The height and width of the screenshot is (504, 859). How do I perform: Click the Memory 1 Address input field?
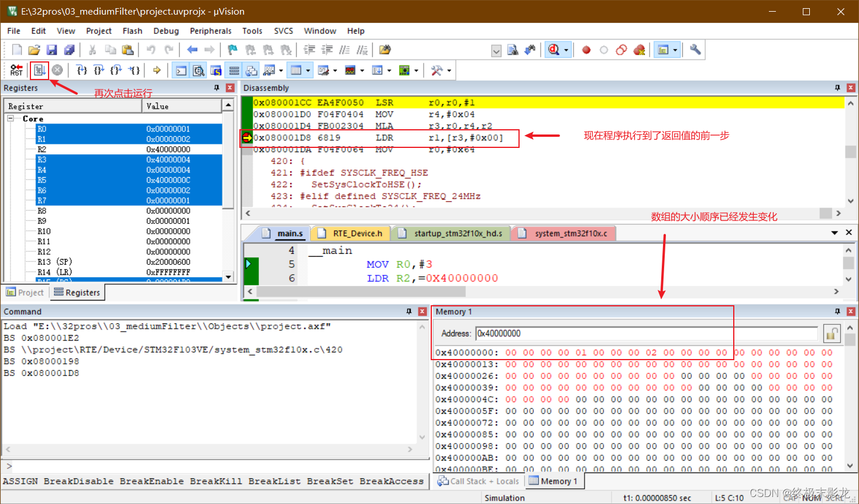[x=647, y=334]
